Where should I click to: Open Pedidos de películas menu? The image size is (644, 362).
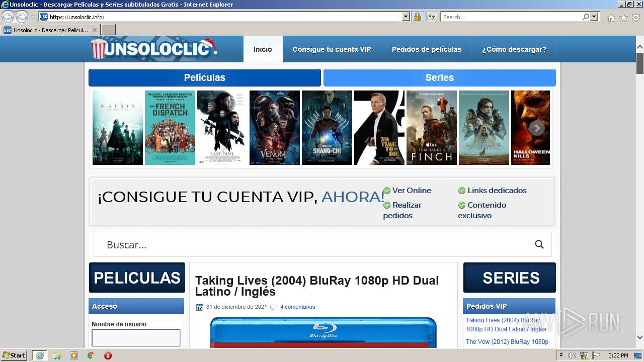[427, 49]
